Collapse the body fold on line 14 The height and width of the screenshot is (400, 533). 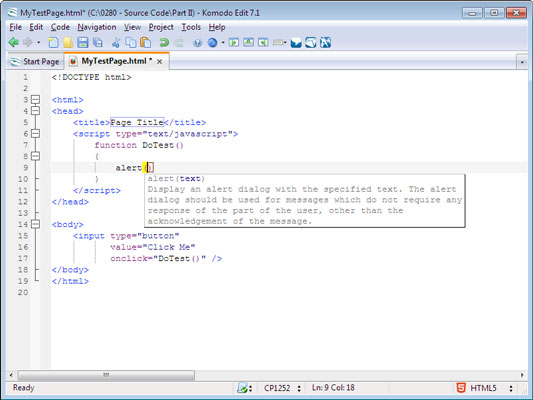35,224
